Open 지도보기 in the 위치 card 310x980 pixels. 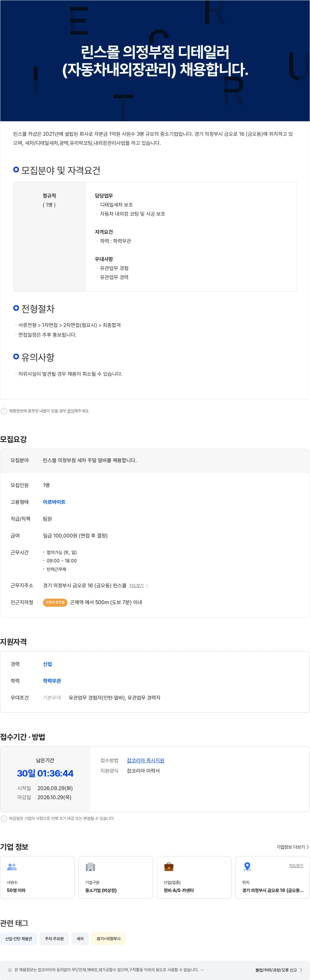point(296,866)
